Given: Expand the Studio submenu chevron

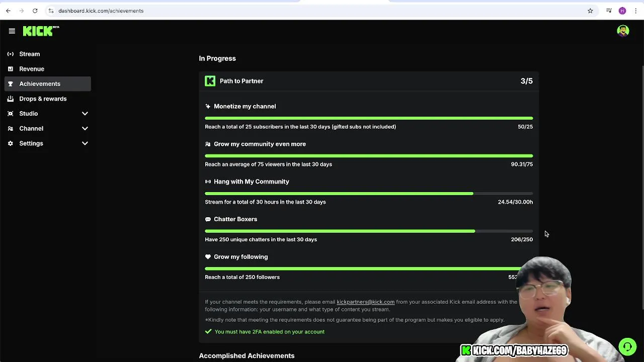Looking at the screenshot, I should (x=85, y=114).
